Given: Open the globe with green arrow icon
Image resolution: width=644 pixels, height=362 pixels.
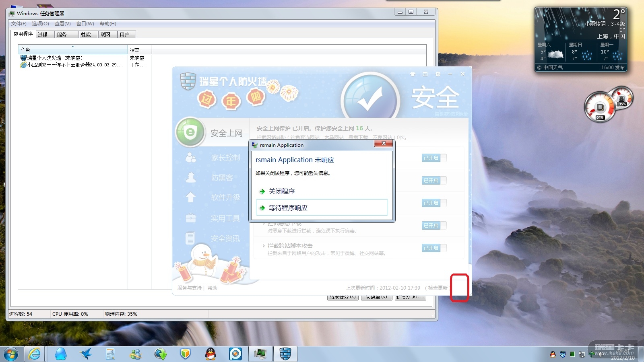Looking at the screenshot, I should click(x=161, y=354).
